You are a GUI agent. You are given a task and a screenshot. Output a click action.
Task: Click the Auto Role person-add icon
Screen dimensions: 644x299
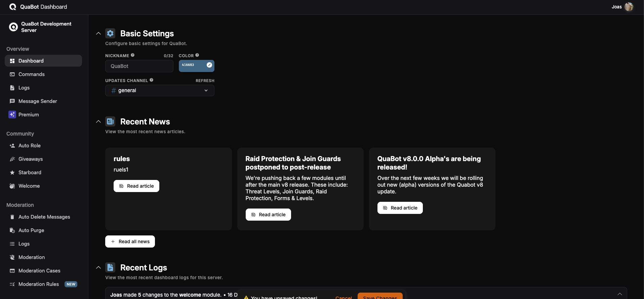point(12,146)
